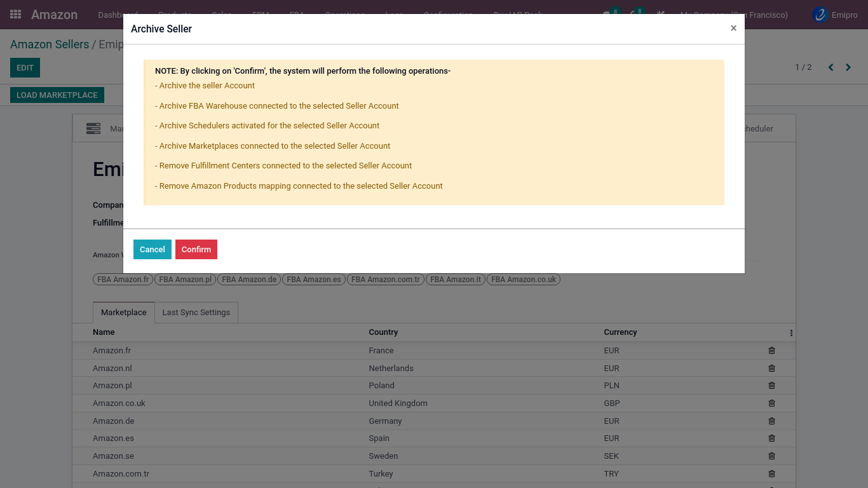Screen dimensions: 868x488
Task: Click the Amazon Sellers breadcrumb link
Action: 50,44
